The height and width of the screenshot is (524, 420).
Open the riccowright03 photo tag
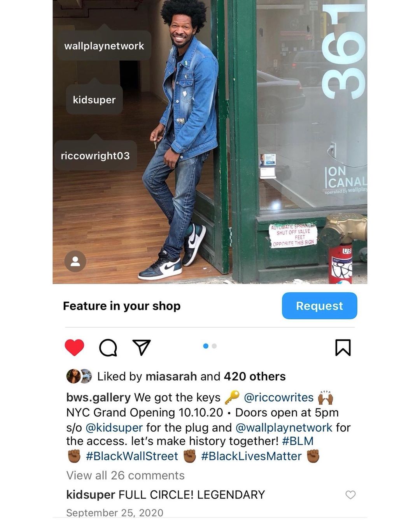pos(95,155)
